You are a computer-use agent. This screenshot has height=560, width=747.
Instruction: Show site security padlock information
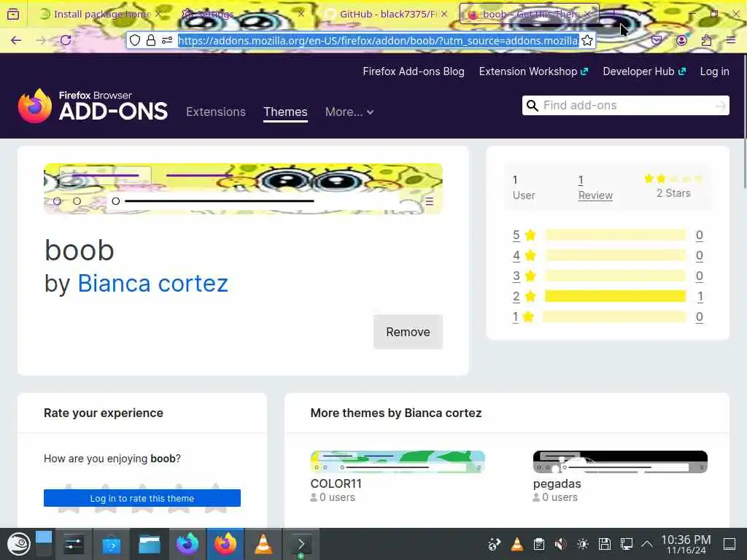[151, 41]
